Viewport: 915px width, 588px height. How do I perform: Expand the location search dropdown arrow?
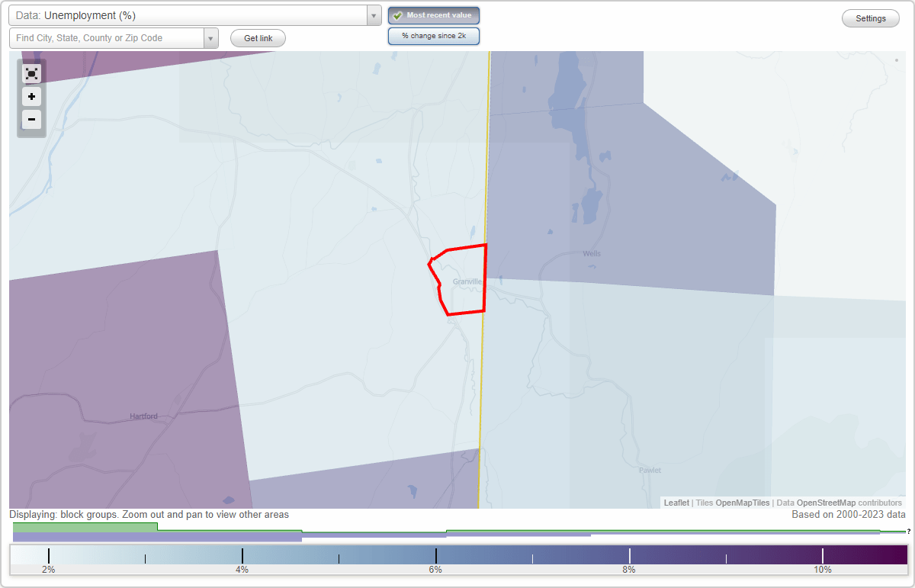click(x=211, y=38)
